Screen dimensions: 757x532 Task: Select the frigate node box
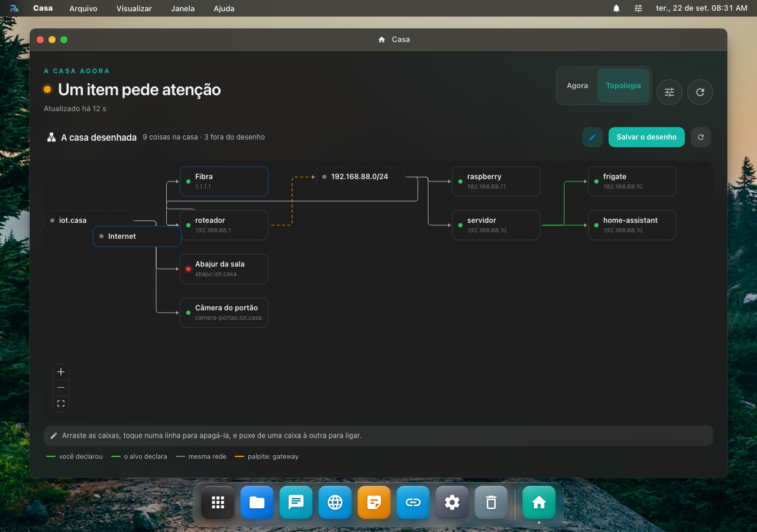click(632, 181)
